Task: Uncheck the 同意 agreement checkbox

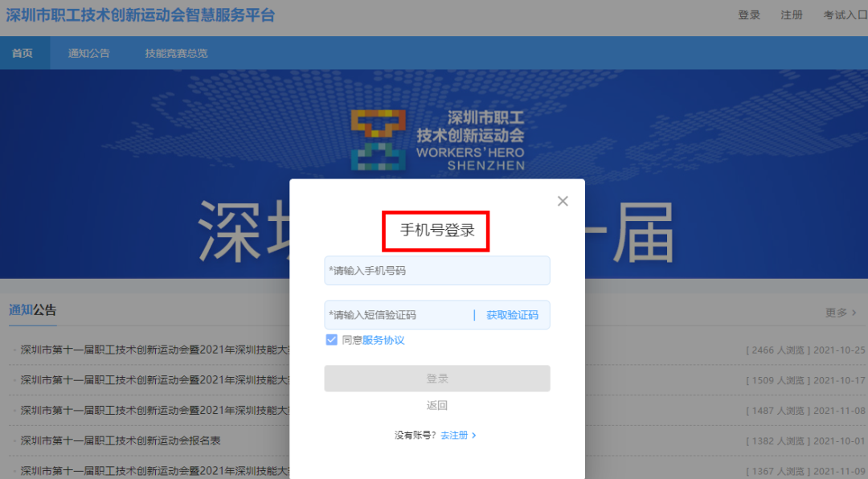Action: [332, 339]
